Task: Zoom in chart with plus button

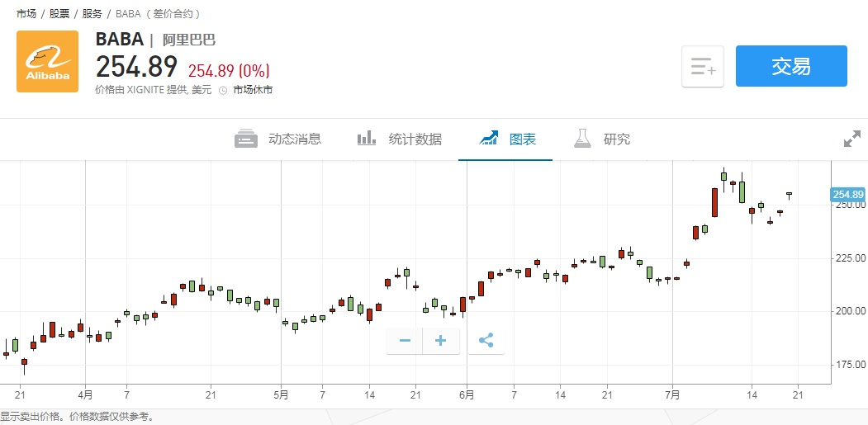Action: [441, 340]
